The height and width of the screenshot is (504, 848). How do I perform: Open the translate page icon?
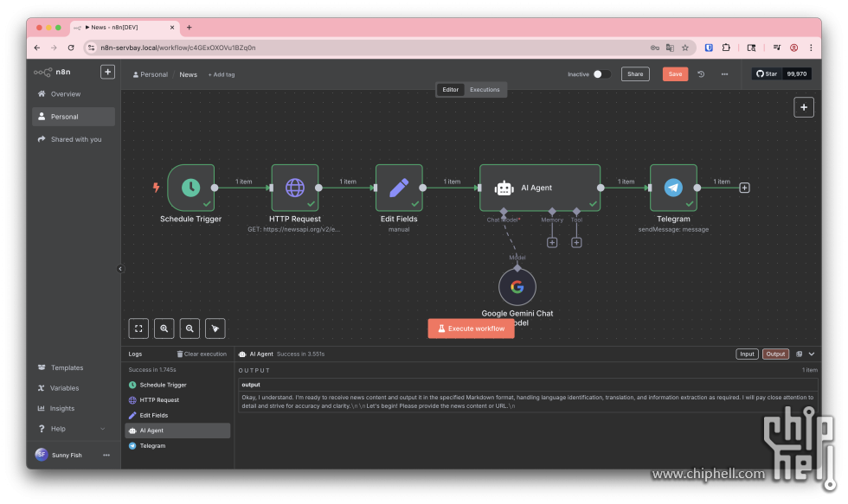coord(670,48)
